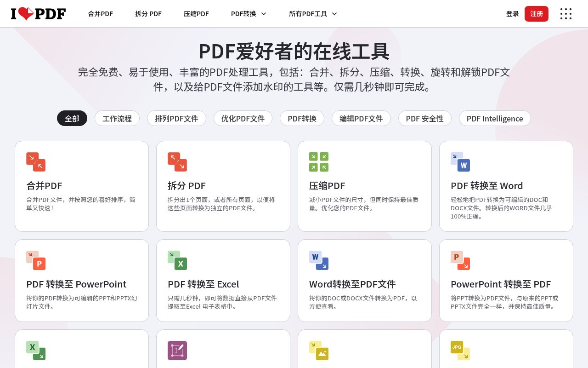Click the subtitle paragraph starting 完全免费、易于使用
Viewport: 588px width, 368px height.
point(294,80)
